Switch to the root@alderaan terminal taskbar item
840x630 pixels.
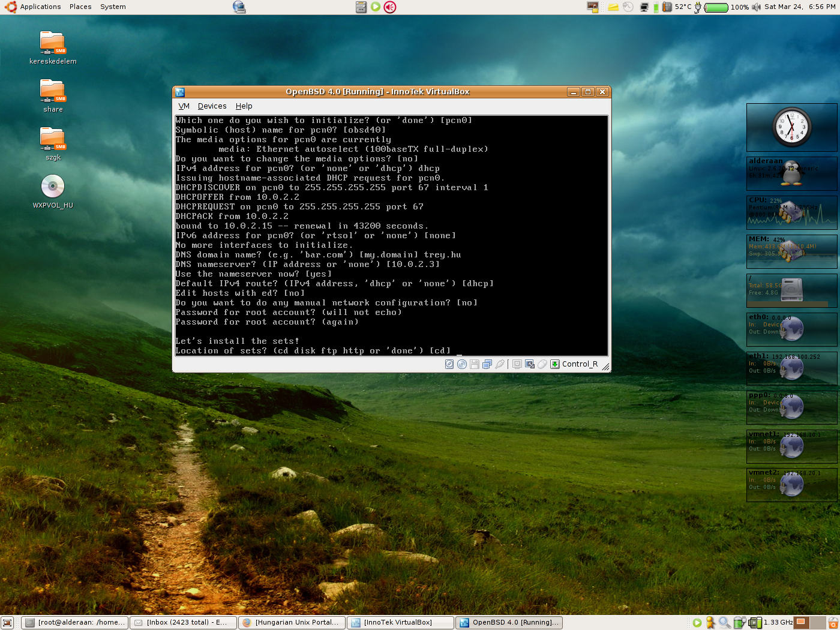click(x=76, y=623)
